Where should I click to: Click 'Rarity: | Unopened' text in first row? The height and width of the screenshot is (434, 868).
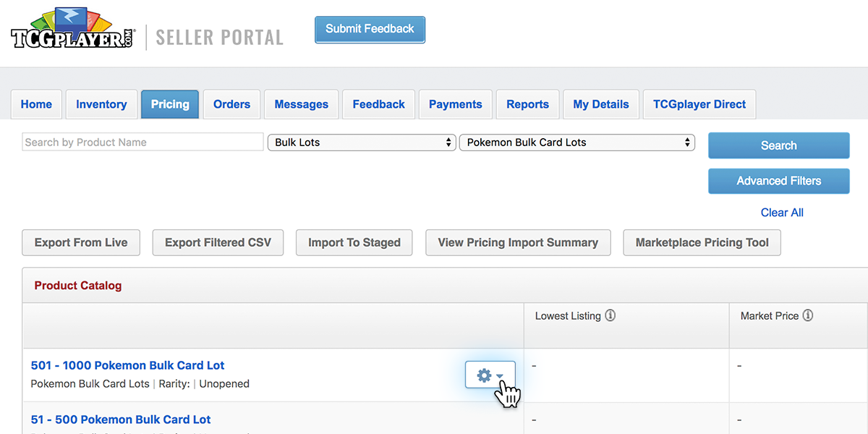(204, 384)
